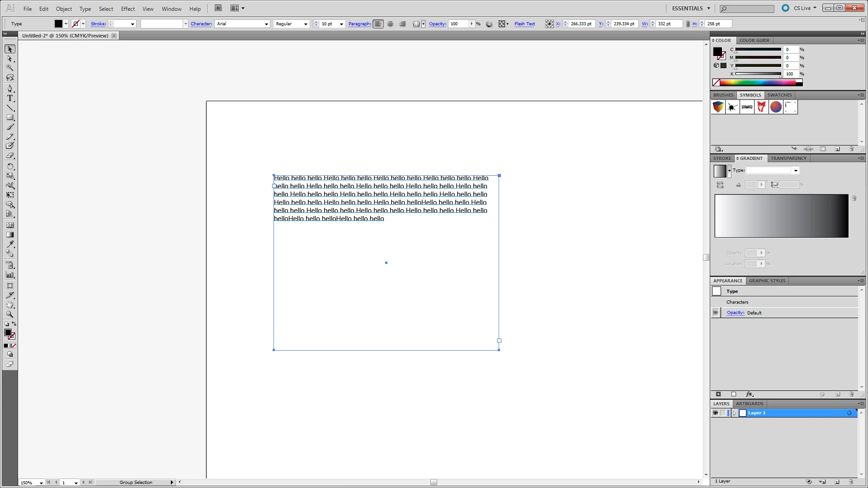Switch to the Swatches tab
The image size is (868, 488).
[779, 95]
